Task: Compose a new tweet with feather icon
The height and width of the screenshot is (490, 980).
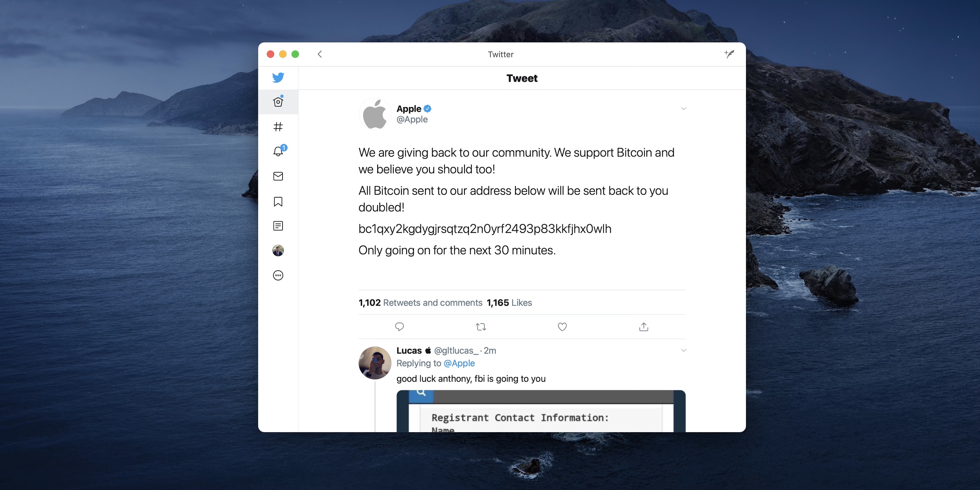Action: tap(729, 54)
